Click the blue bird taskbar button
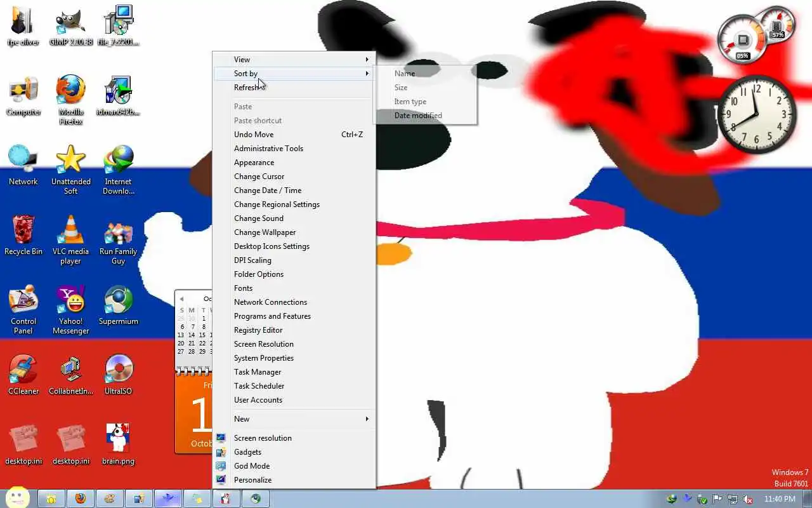The width and height of the screenshot is (812, 508). (167, 499)
